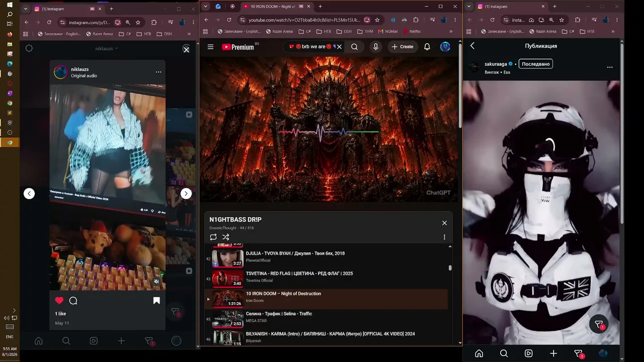Open the YouTube guide hamburger menu
Screen dimensions: 644x362
pyautogui.click(x=210, y=47)
